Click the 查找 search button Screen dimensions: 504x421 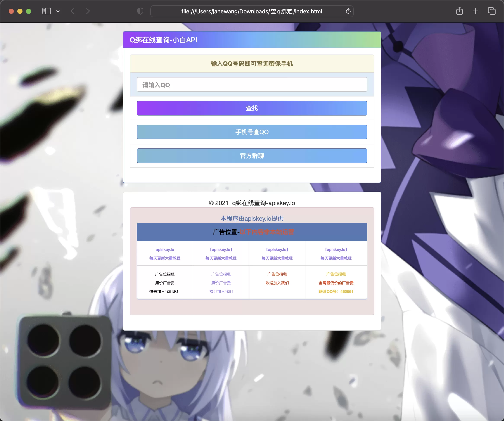(252, 108)
